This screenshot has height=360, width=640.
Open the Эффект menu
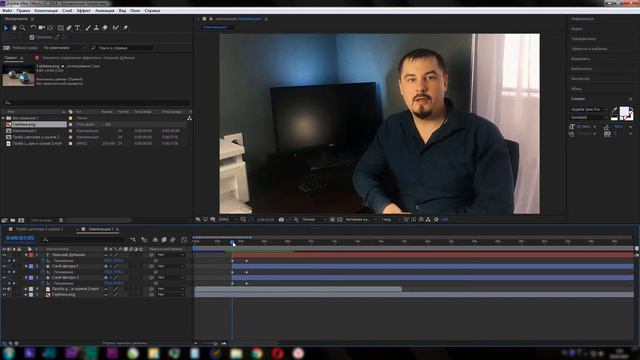click(x=83, y=11)
